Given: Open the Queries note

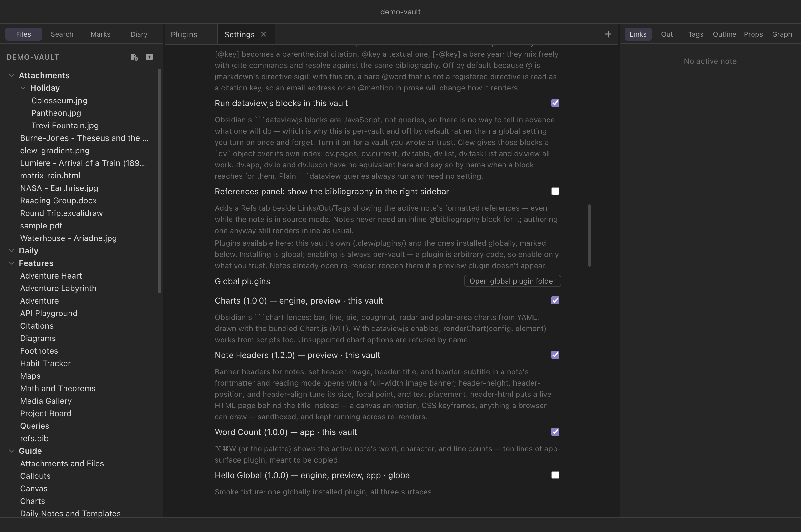Looking at the screenshot, I should [35, 426].
